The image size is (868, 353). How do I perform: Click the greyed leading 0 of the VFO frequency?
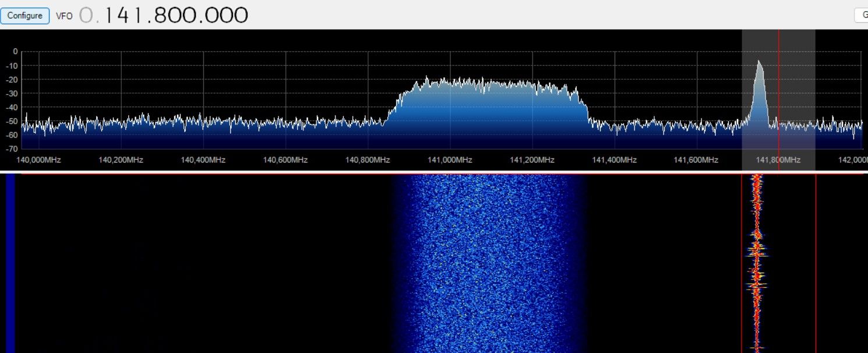tap(85, 16)
